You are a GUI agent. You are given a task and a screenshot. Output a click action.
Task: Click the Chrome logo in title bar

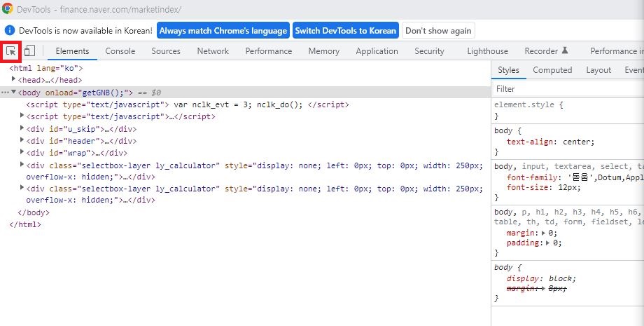pyautogui.click(x=8, y=8)
